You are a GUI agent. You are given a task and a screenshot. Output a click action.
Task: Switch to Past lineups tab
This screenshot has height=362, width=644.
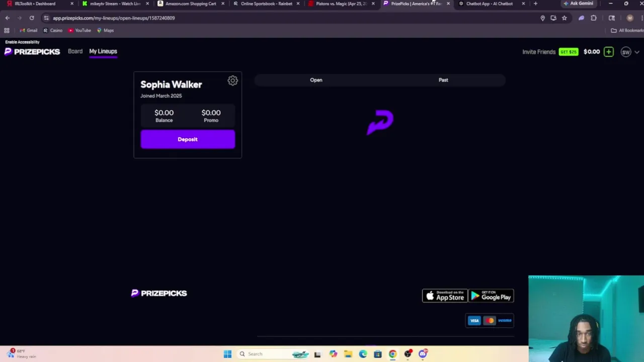(x=443, y=80)
